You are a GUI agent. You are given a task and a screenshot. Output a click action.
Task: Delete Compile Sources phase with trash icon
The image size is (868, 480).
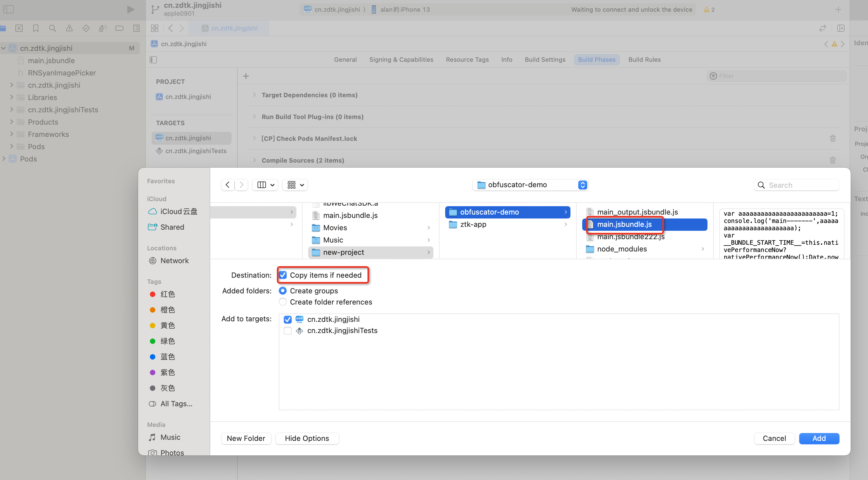pos(832,160)
